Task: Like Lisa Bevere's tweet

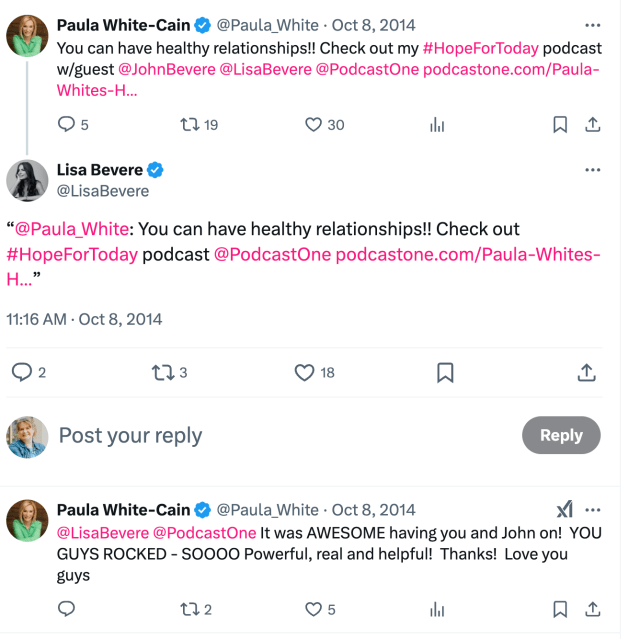Action: coord(305,372)
